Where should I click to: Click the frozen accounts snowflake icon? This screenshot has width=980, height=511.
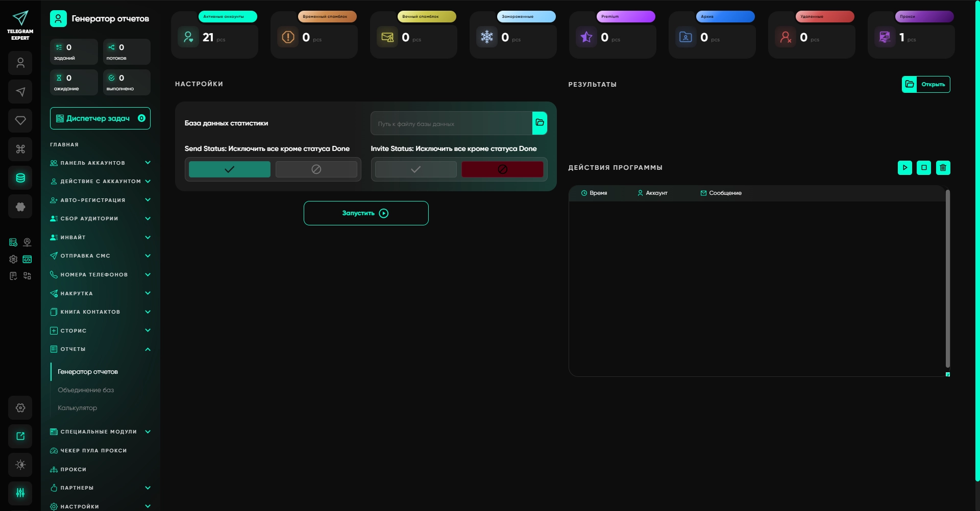(487, 37)
